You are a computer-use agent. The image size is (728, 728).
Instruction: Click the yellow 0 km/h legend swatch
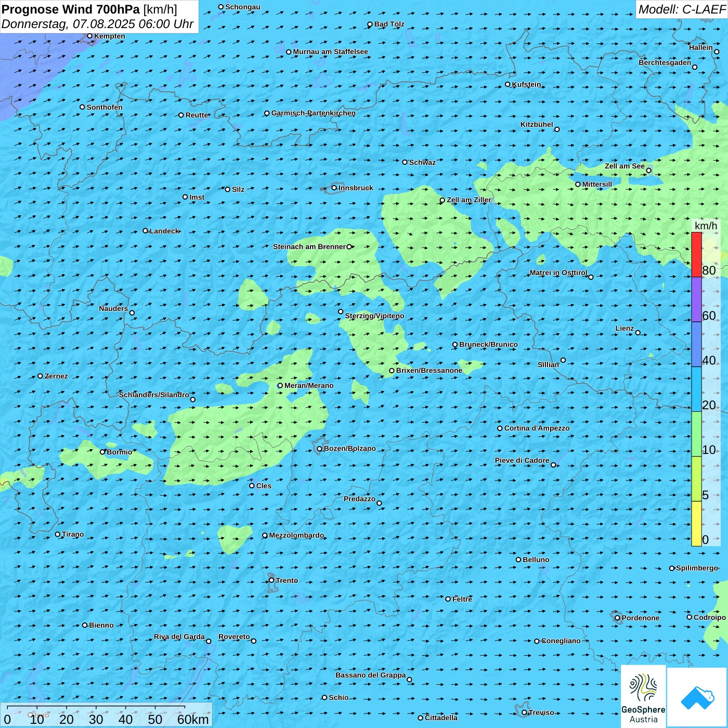(x=696, y=524)
